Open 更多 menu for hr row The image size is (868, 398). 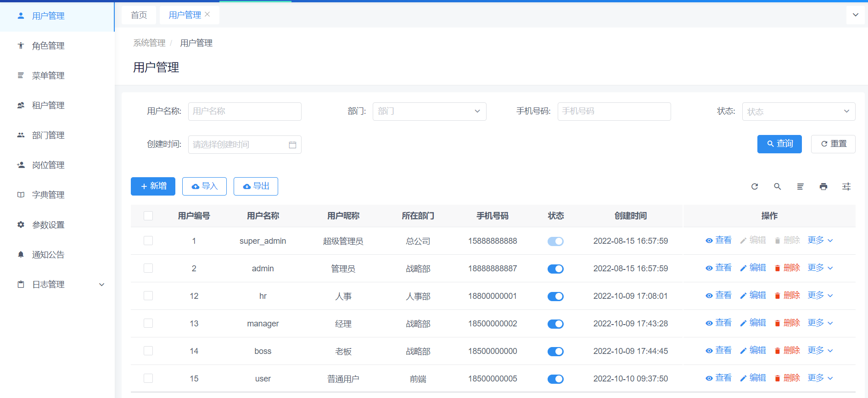point(820,295)
